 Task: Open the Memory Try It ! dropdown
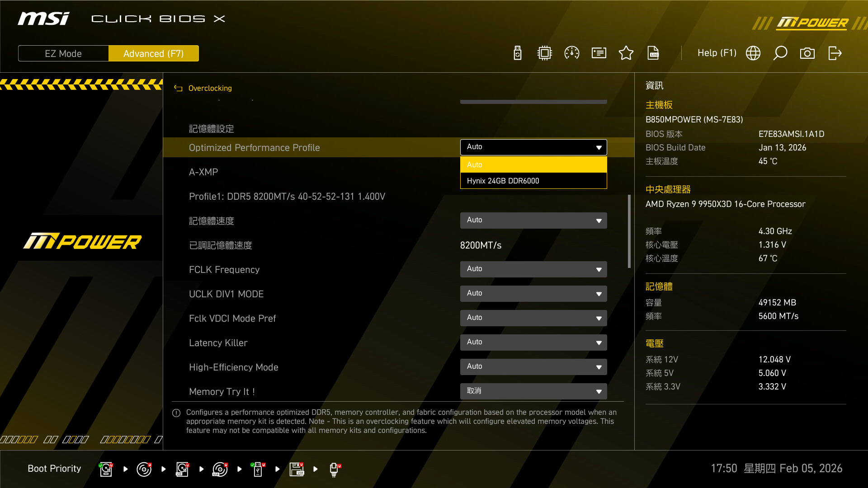[533, 391]
